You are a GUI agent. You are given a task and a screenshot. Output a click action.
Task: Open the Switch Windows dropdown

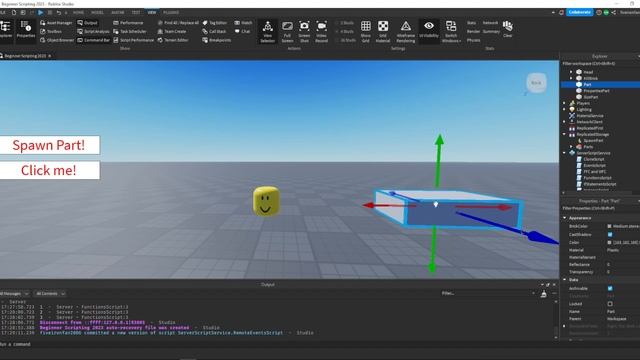[451, 31]
